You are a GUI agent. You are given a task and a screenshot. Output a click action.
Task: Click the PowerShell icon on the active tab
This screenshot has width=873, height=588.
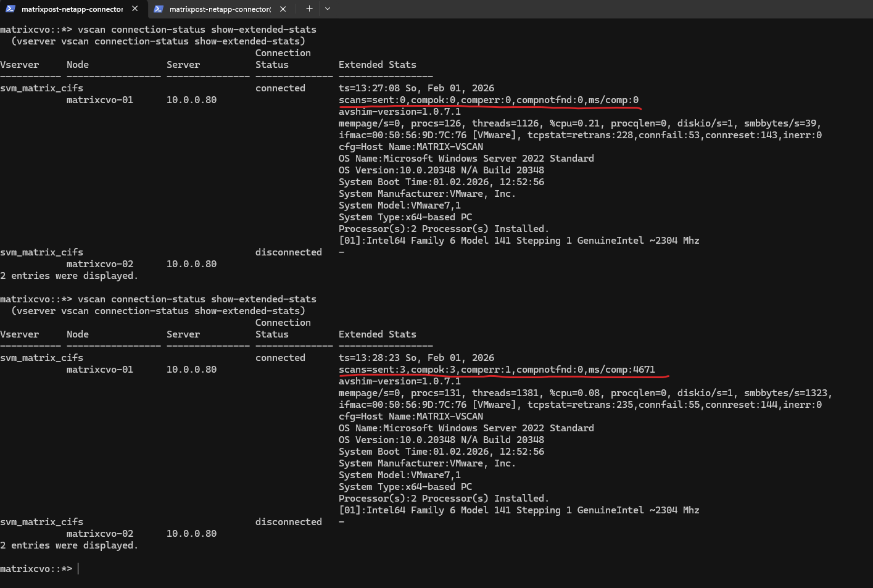(10, 9)
